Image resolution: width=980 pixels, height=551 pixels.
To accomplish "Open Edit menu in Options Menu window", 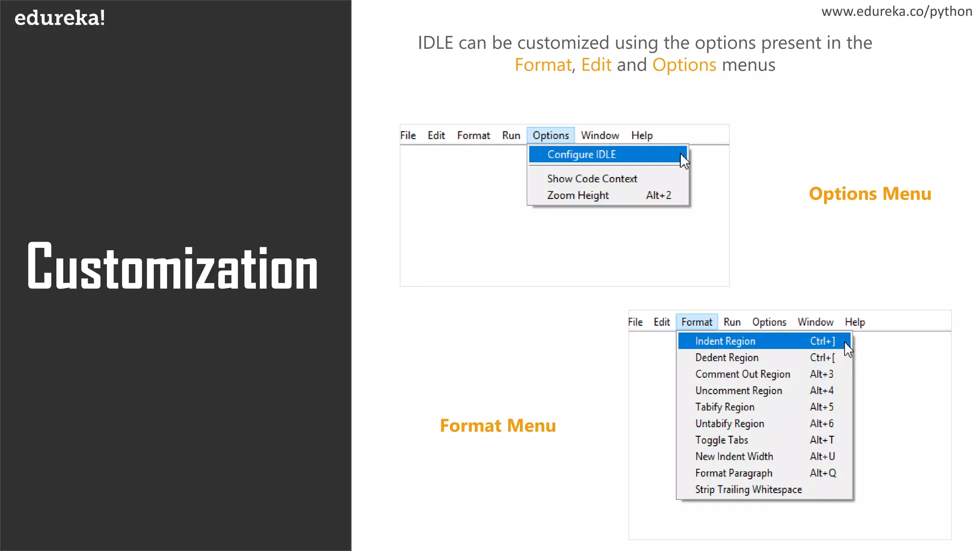I will pyautogui.click(x=436, y=135).
